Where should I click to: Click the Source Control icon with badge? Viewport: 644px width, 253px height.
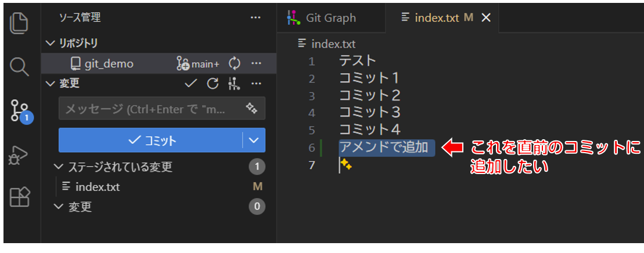pos(20,110)
